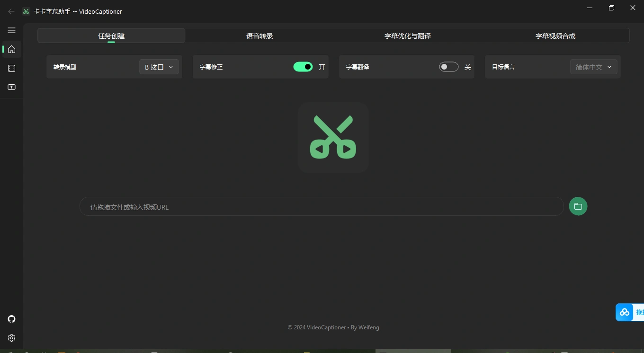Click the scissors VideoCaptioner logo
The image size is (644, 353).
[x=333, y=137]
